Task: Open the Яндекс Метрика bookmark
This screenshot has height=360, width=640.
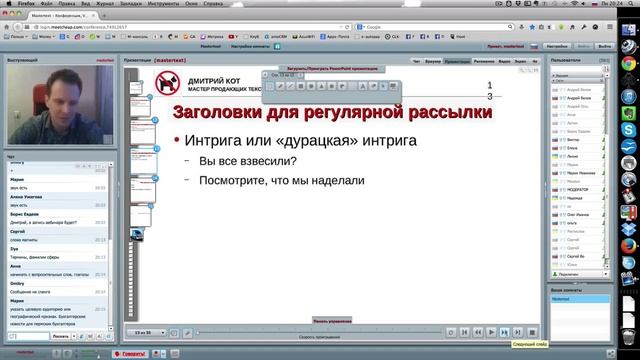Action: pos(212,37)
